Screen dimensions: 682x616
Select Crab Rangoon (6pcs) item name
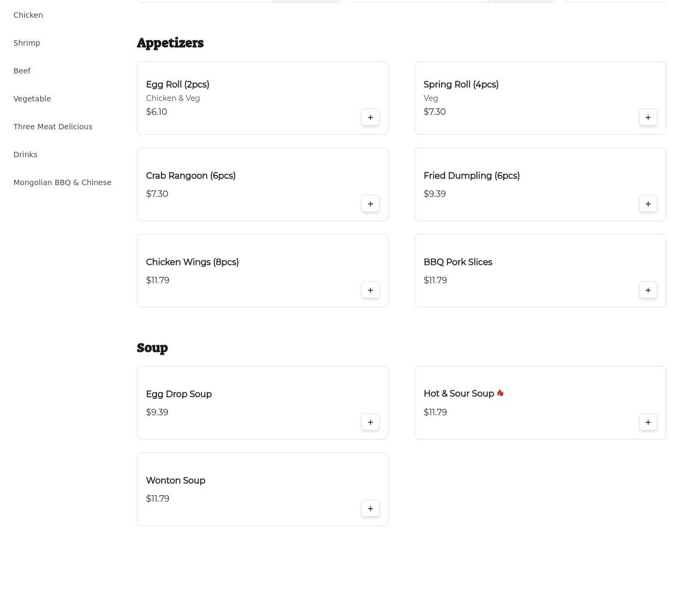(191, 175)
